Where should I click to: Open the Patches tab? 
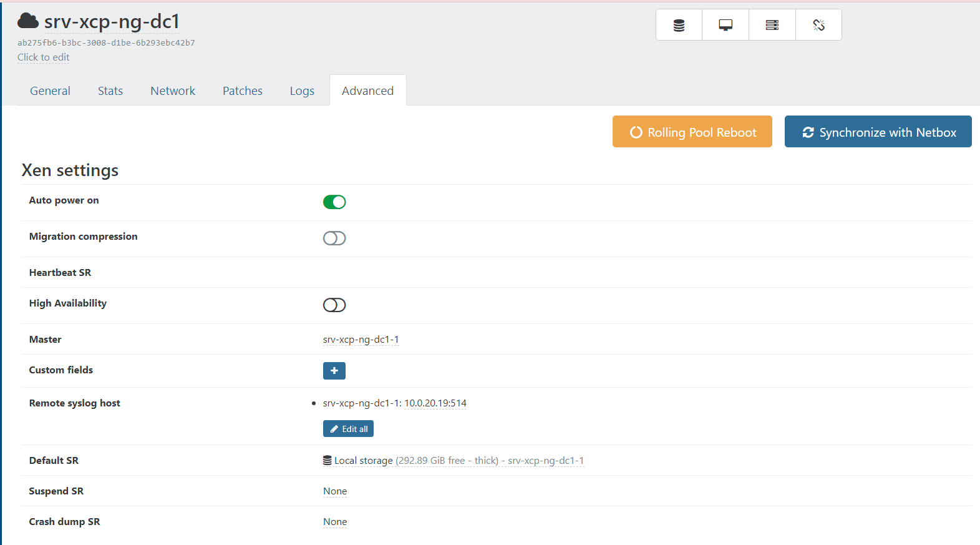point(243,91)
